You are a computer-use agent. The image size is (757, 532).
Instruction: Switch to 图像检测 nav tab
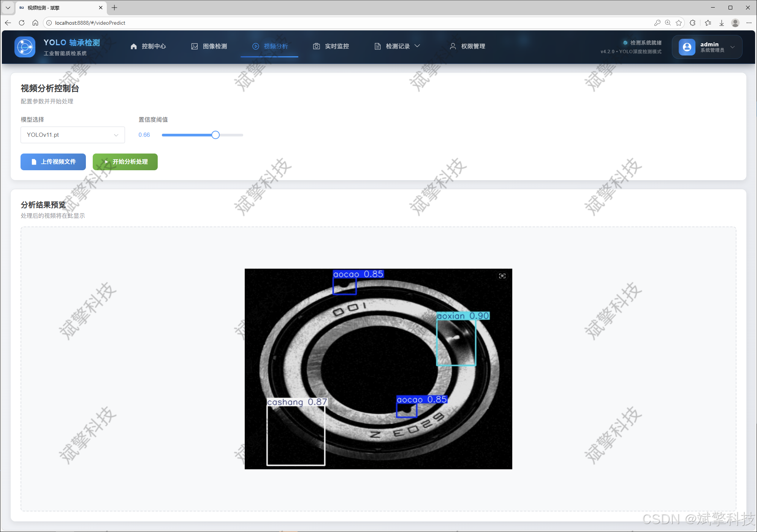(209, 46)
